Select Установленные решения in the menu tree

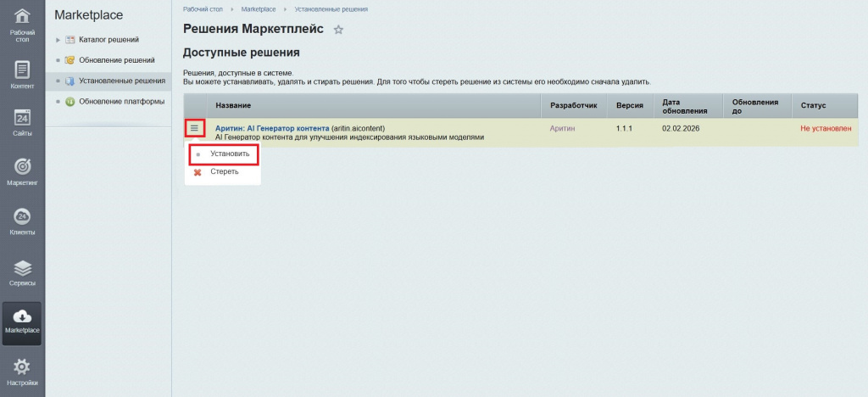(x=121, y=81)
